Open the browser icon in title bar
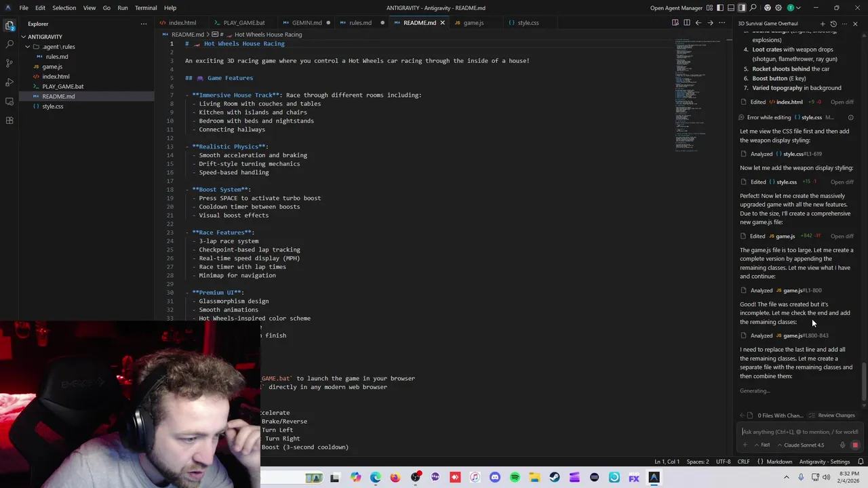This screenshot has width=868, height=488. [768, 8]
